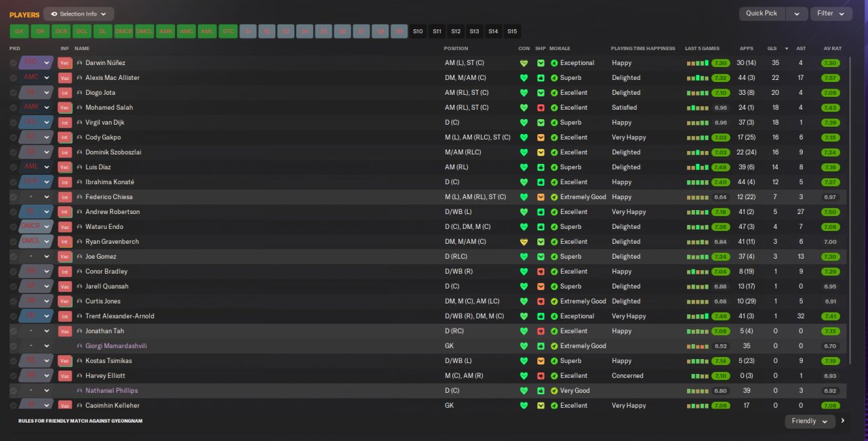This screenshot has width=868, height=441.
Task: Select the STC position slot
Action: [229, 31]
